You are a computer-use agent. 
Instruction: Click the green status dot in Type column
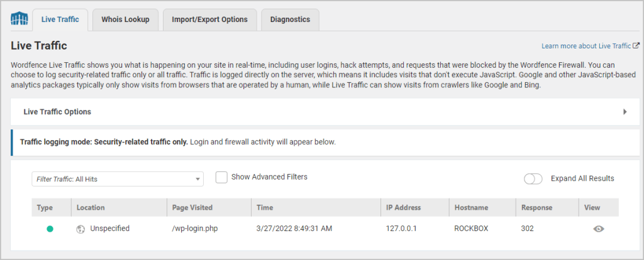50,229
